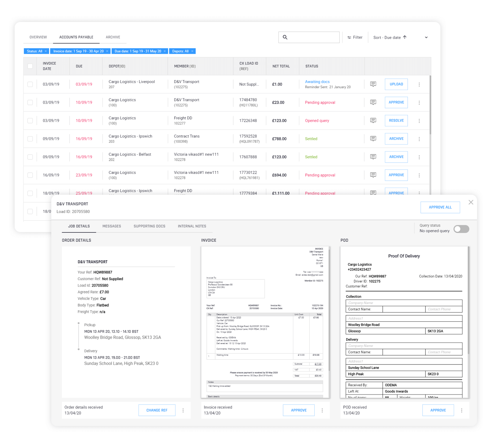Sort by the Net Total column header
This screenshot has width=488, height=448.
tap(281, 66)
